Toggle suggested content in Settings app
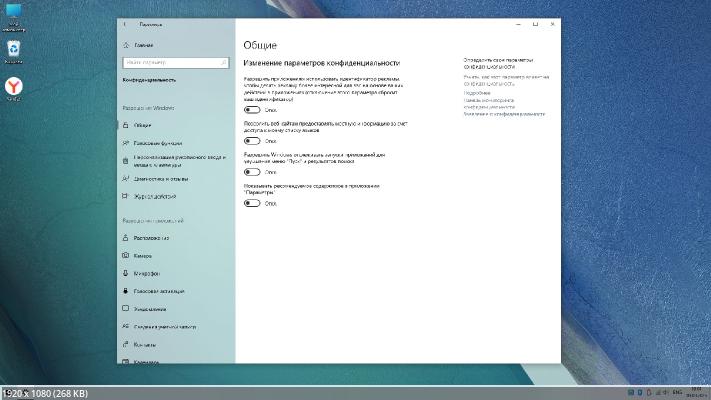The width and height of the screenshot is (711, 400). 252,203
